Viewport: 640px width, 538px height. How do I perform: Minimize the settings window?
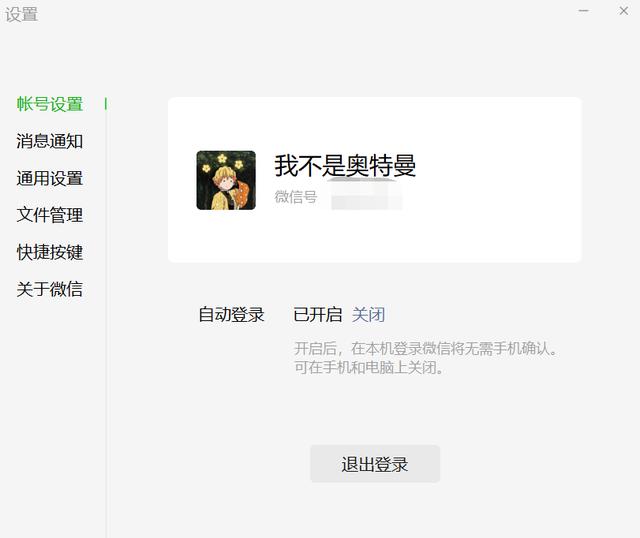click(x=584, y=11)
